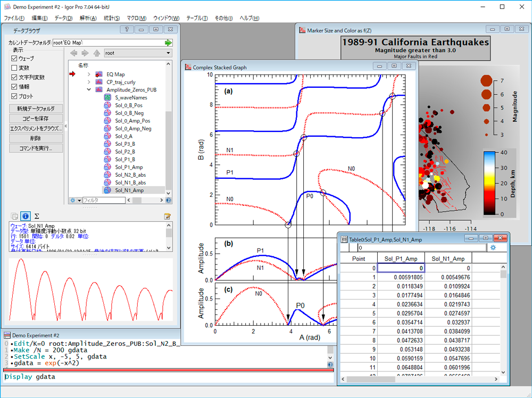Viewport: 532px width, 398px height.
Task: Open the root folder dropdown
Action: 138,53
